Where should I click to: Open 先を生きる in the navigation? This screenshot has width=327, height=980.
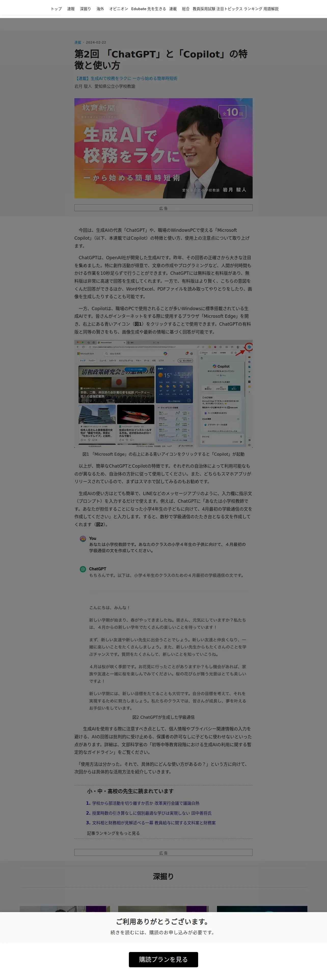click(x=157, y=9)
